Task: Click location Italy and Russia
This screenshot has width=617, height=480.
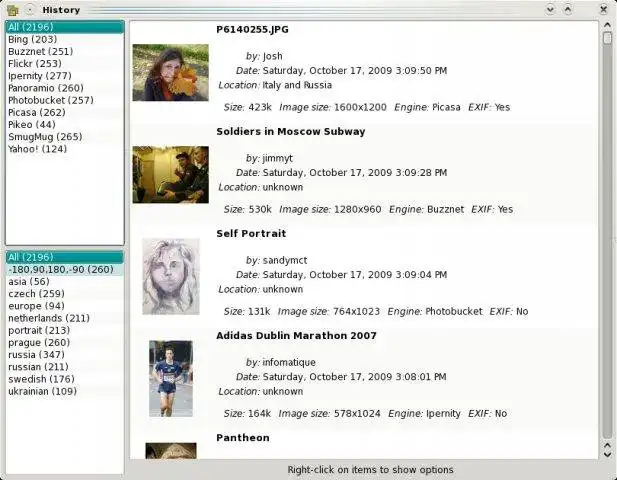Action: coord(297,85)
